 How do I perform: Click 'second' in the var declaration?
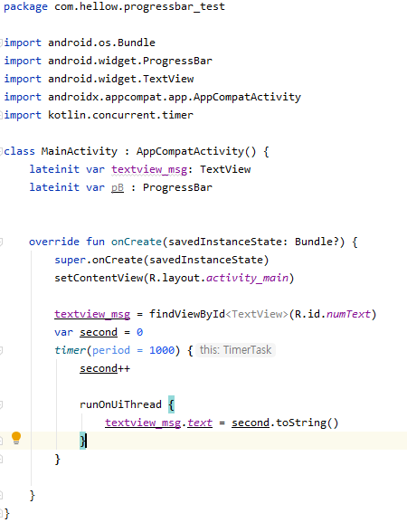tap(99, 332)
